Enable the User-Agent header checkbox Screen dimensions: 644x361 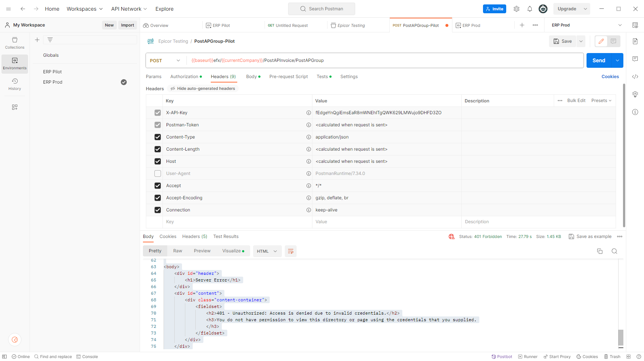coord(158,174)
